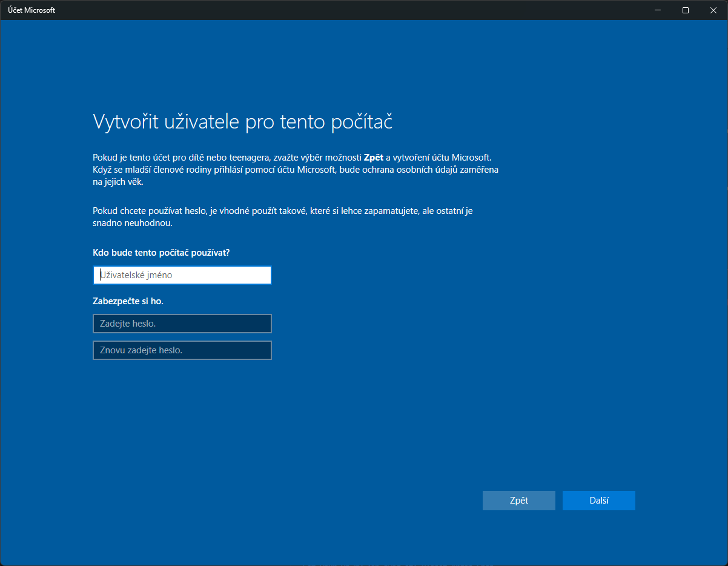Screen dimensions: 728x566
Task: Maximize the Účet Microsoft window
Action: coord(686,10)
